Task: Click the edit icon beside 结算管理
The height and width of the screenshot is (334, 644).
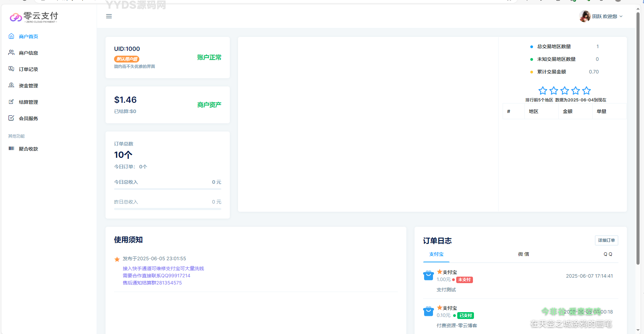Action: pos(11,102)
